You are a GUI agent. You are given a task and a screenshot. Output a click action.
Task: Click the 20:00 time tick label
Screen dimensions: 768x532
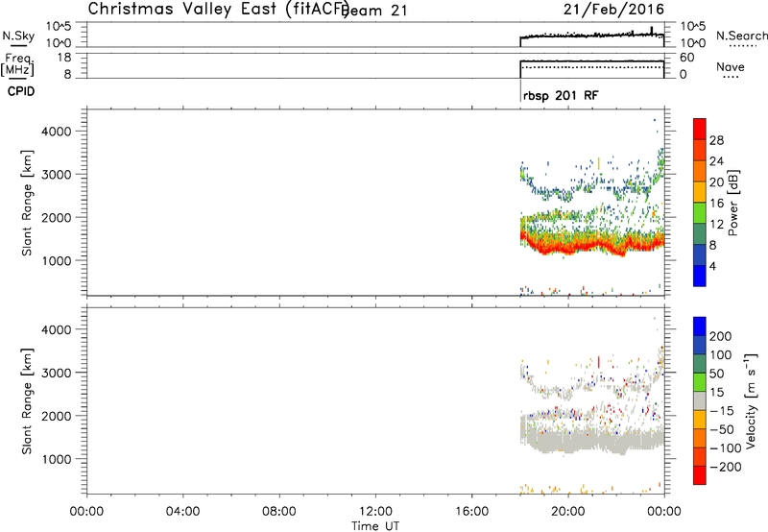click(x=568, y=512)
